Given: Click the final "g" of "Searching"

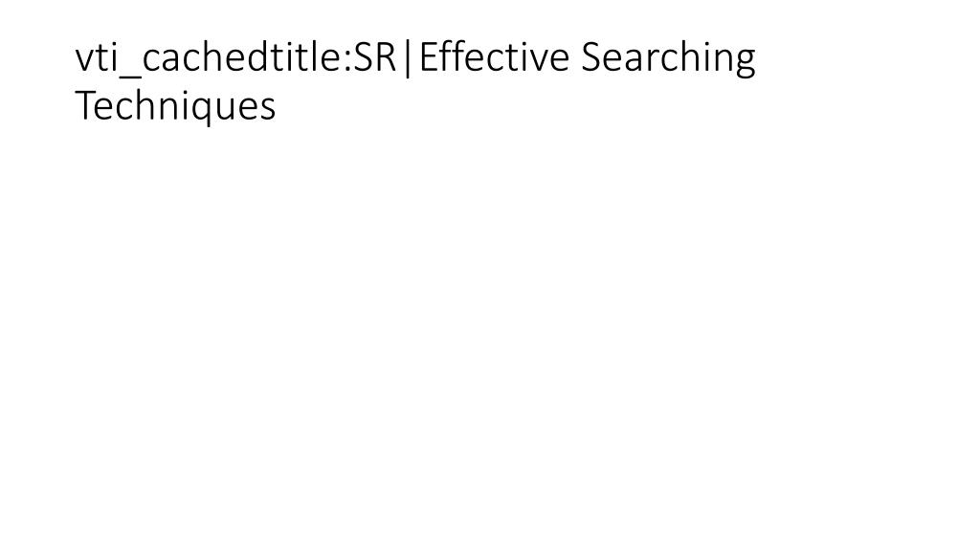Looking at the screenshot, I should coord(746,64).
